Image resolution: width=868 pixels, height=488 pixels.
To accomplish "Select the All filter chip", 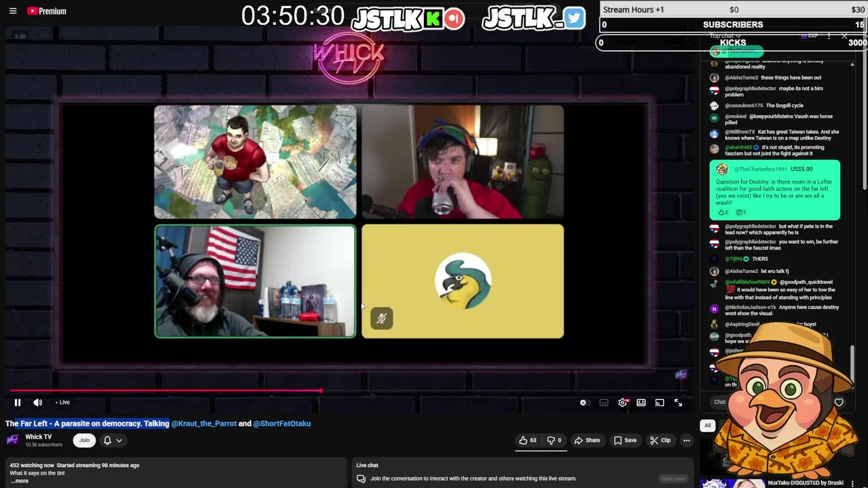I will (707, 426).
